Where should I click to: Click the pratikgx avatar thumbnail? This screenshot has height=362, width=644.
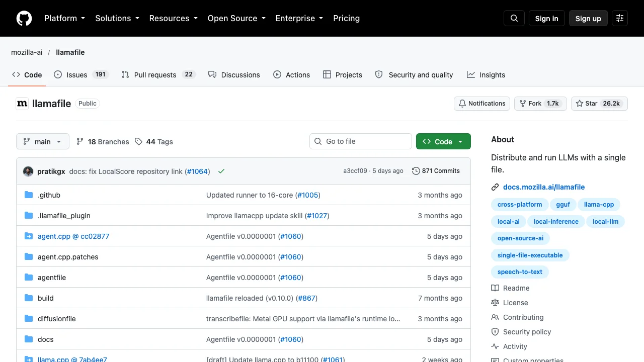coord(28,171)
